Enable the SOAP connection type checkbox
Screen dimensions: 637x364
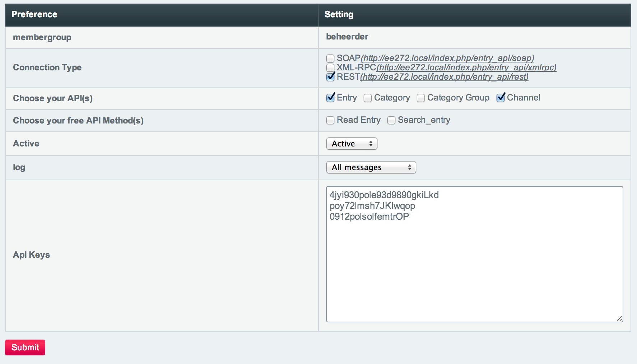pos(330,58)
